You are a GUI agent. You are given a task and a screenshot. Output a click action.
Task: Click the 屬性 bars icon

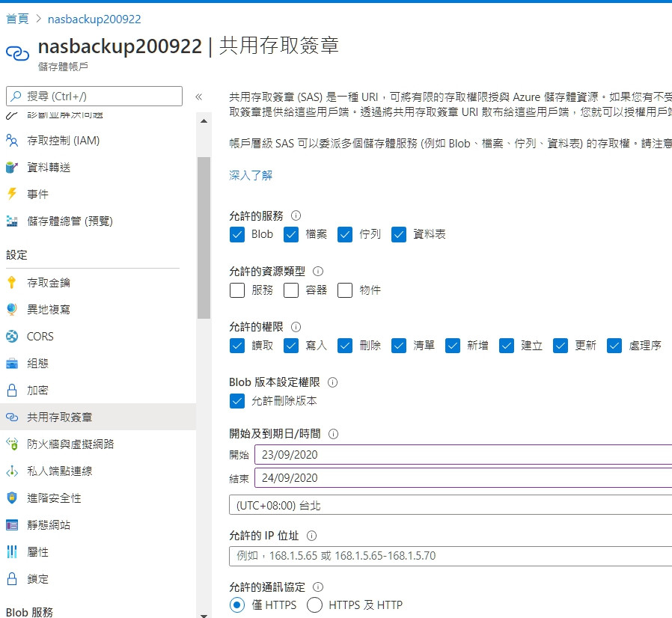[x=12, y=552]
